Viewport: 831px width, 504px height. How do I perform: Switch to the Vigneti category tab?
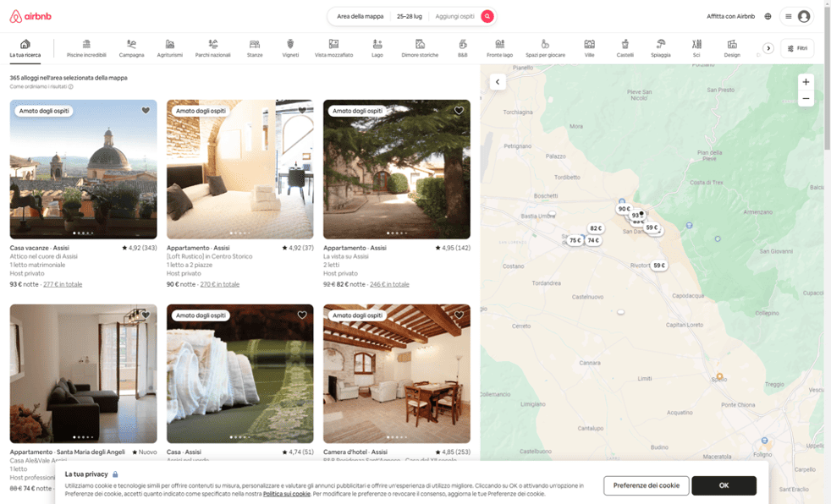[290, 48]
